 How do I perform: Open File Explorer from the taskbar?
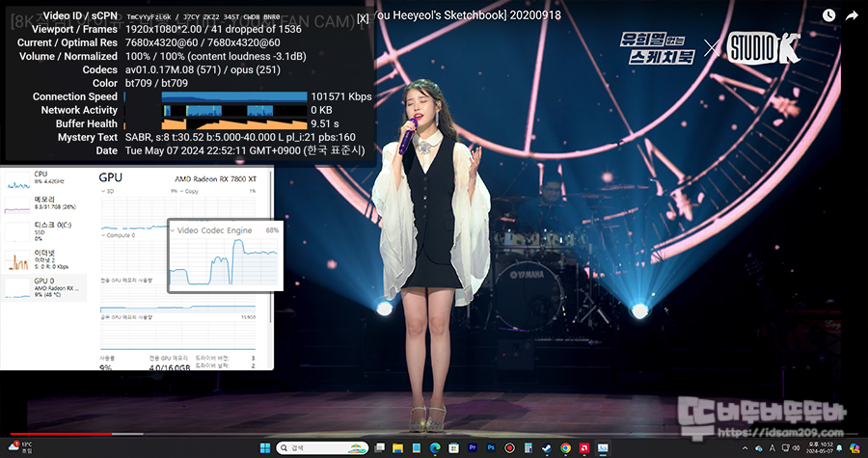[x=398, y=447]
